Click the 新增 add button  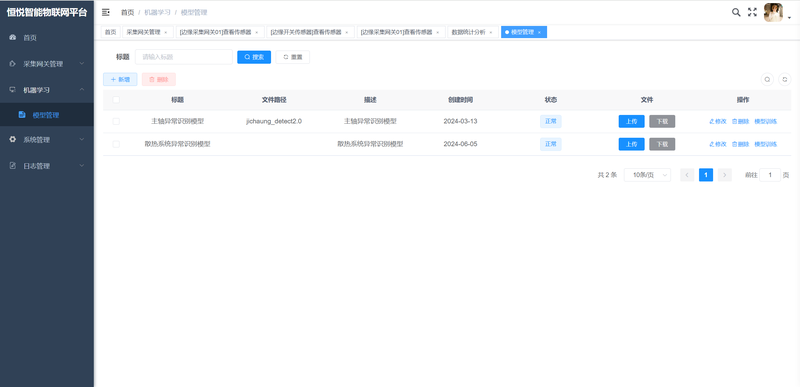[x=120, y=80]
